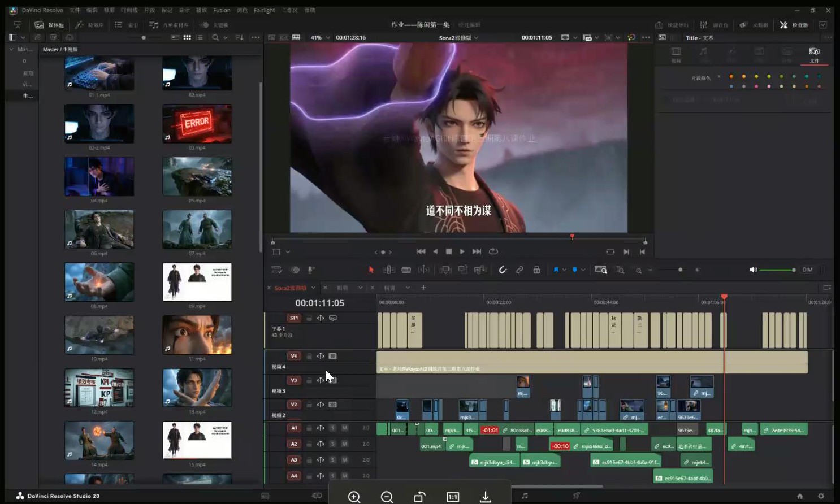
Task: Open the Sora2 timeline tab dropdown arrow
Action: pos(313,288)
